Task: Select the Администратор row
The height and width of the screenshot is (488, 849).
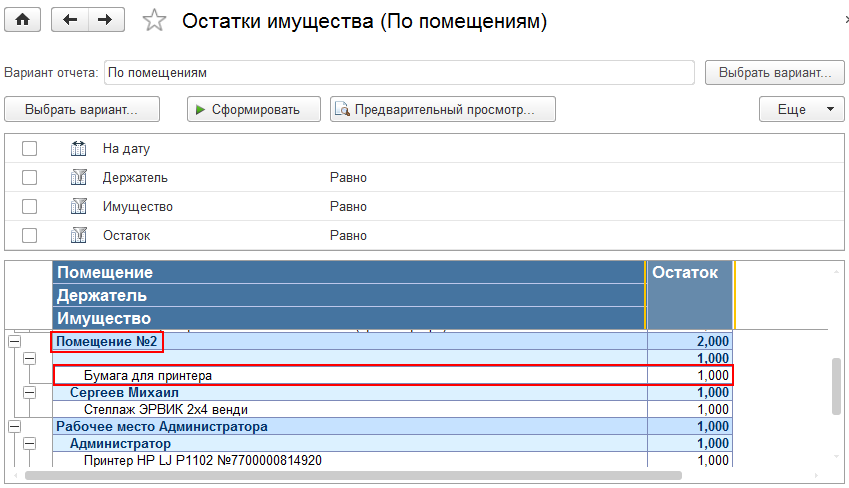Action: tap(393, 444)
